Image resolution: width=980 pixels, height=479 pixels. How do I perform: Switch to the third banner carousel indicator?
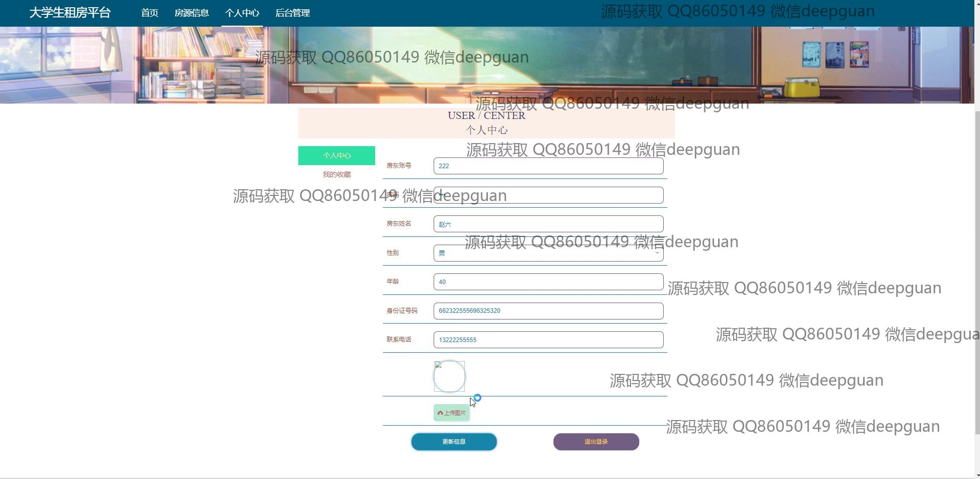(495, 93)
